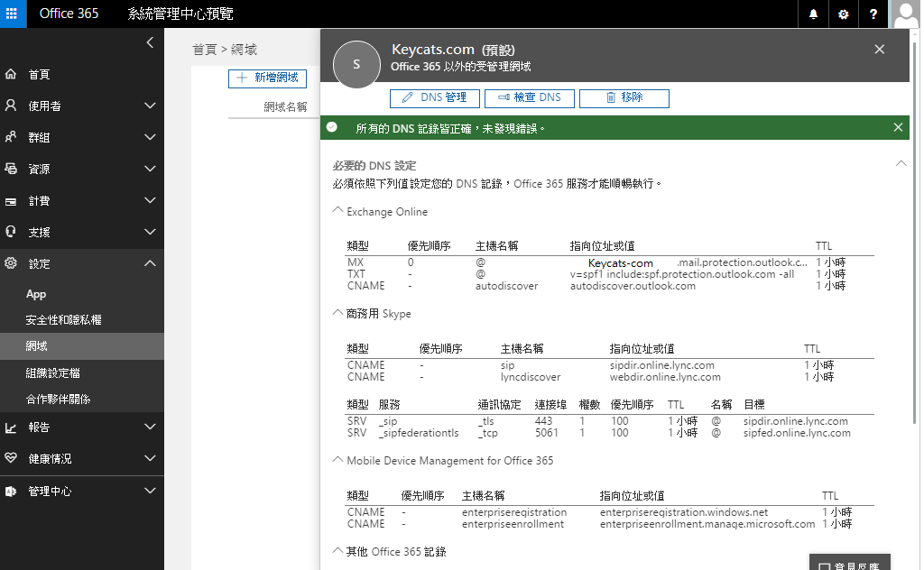Open the help question mark
Viewport: 924px width, 570px height.
tap(873, 14)
